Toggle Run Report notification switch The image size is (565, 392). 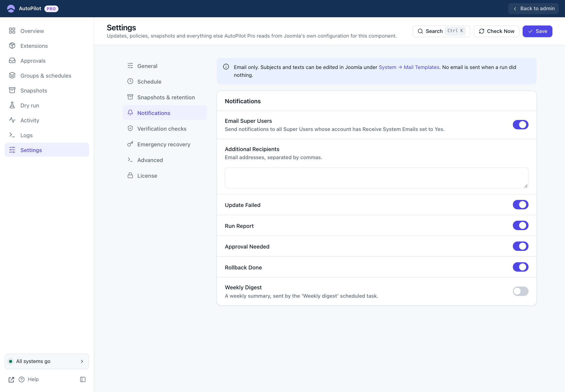point(521,226)
